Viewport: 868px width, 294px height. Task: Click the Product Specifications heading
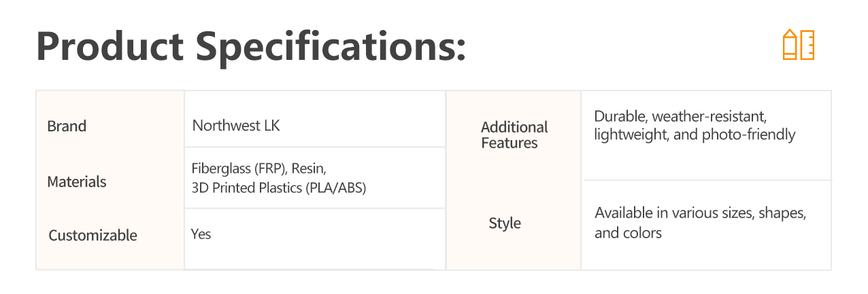point(251,47)
